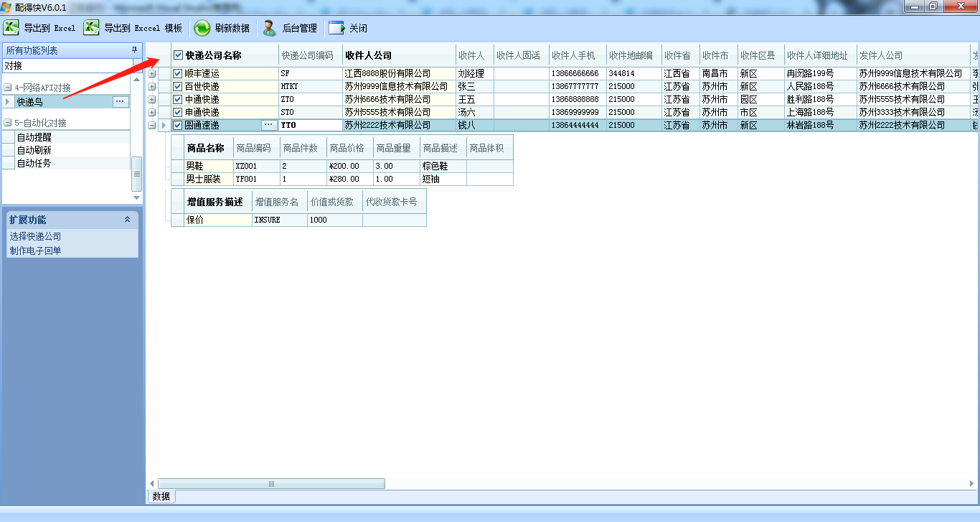Image resolution: width=980 pixels, height=522 pixels.
Task: Select the recipient cell 刘经理
Action: click(x=474, y=73)
